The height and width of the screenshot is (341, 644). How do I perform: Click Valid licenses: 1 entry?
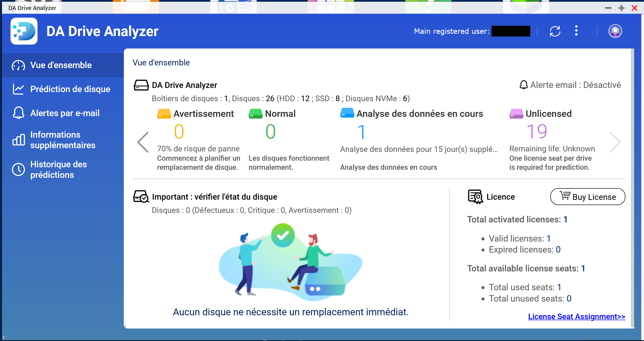click(520, 239)
